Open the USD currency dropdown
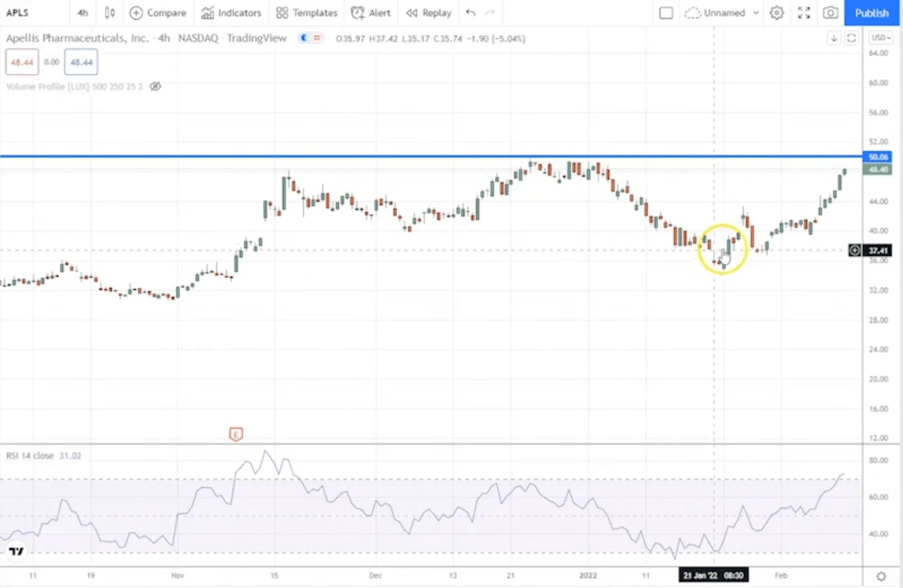Image resolution: width=903 pixels, height=588 pixels. 880,38
